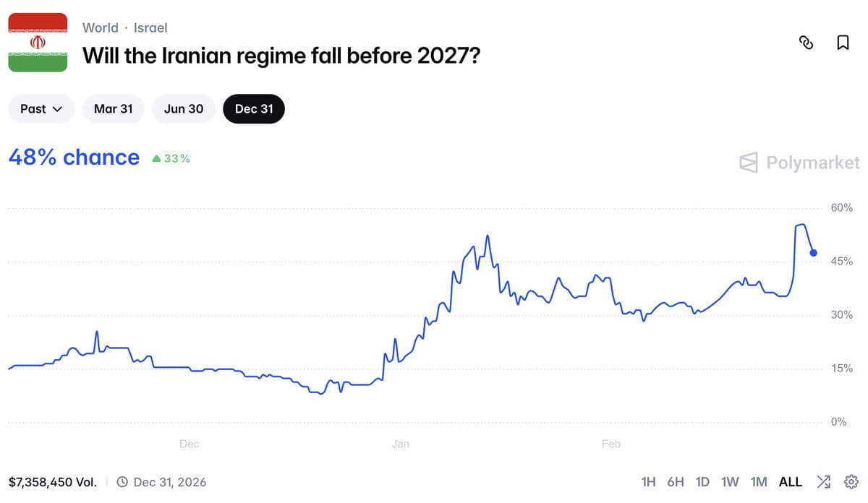Click the shuffle arrows icon near ALL
Image resolution: width=868 pixels, height=503 pixels.
[823, 481]
